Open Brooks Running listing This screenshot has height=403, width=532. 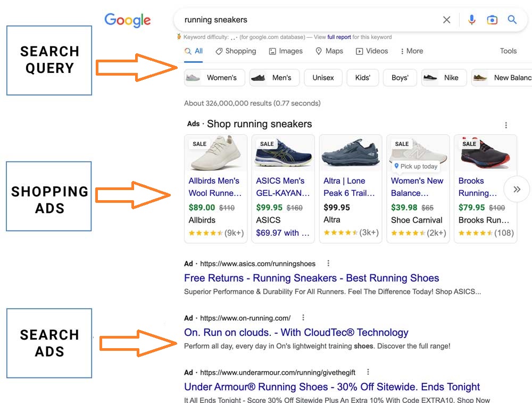pyautogui.click(x=477, y=187)
